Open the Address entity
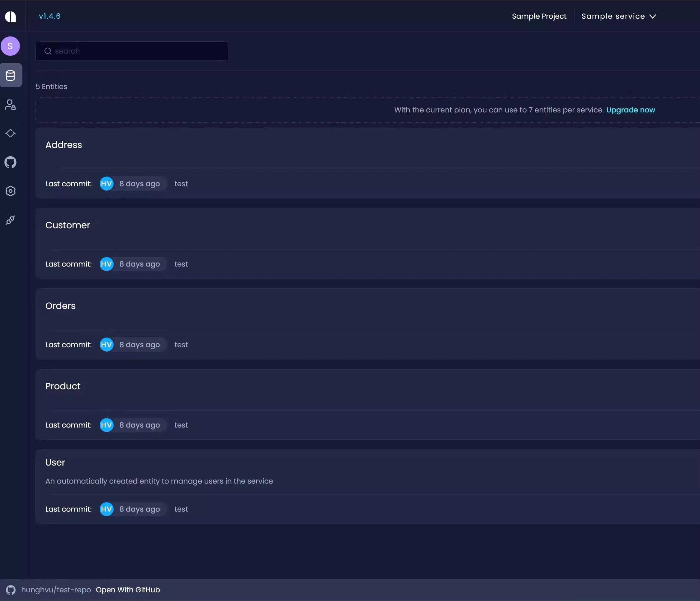The height and width of the screenshot is (601, 700). pyautogui.click(x=64, y=145)
